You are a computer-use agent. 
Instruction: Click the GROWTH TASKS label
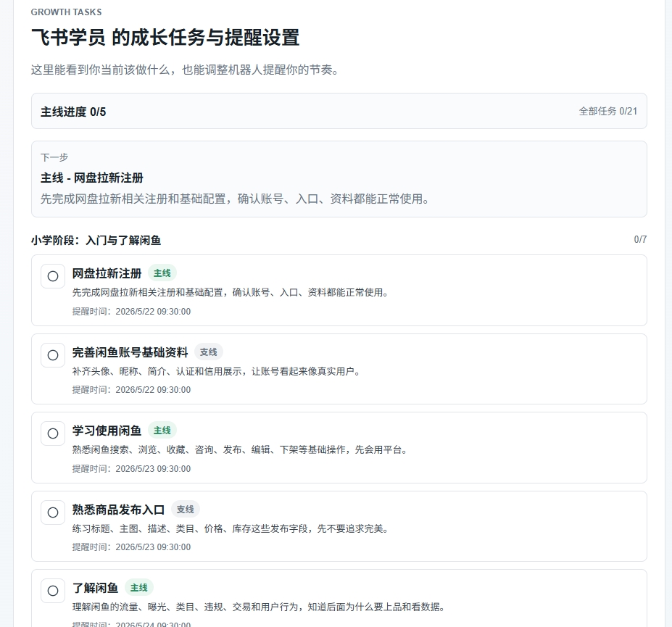67,12
